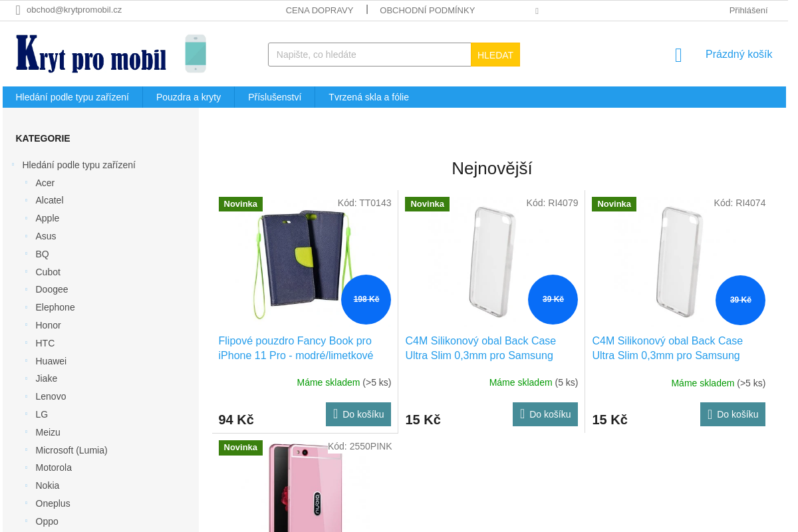Viewport: 798px width, 532px height.
Task: Click the blue 198 Kč discount badge
Action: tap(366, 299)
